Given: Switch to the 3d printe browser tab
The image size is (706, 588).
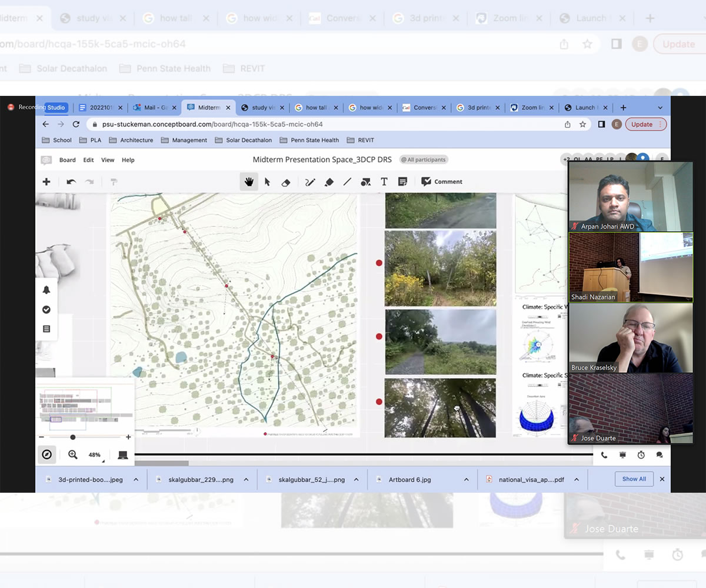Looking at the screenshot, I should click(477, 108).
